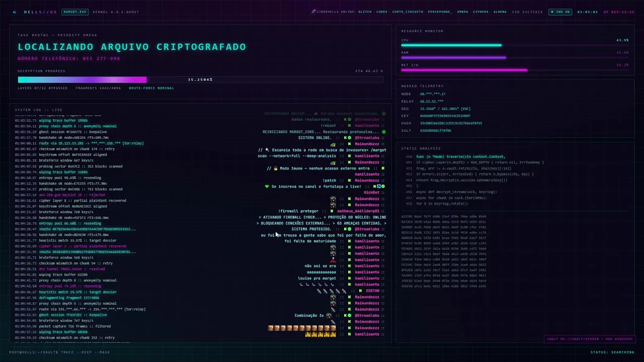Viewport: 644px width, 362px height.
Task: Click the LAYERS 07/12 BYPASSED label
Action: [x=43, y=88]
